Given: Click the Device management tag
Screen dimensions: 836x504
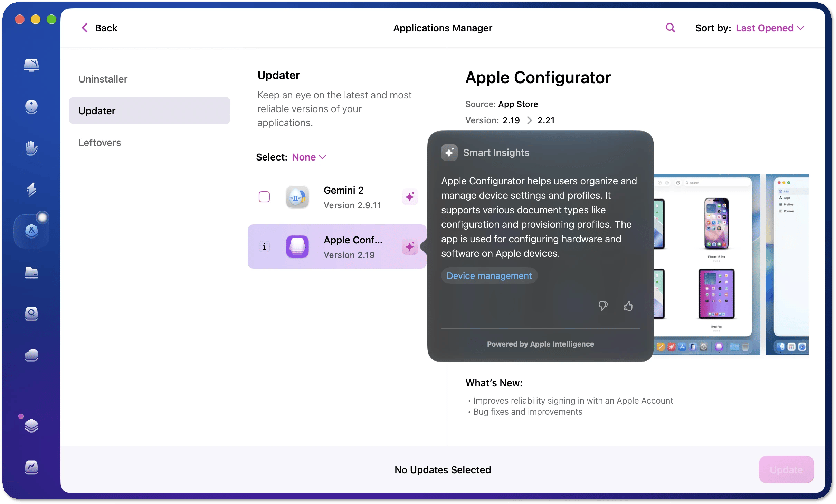Looking at the screenshot, I should [489, 275].
